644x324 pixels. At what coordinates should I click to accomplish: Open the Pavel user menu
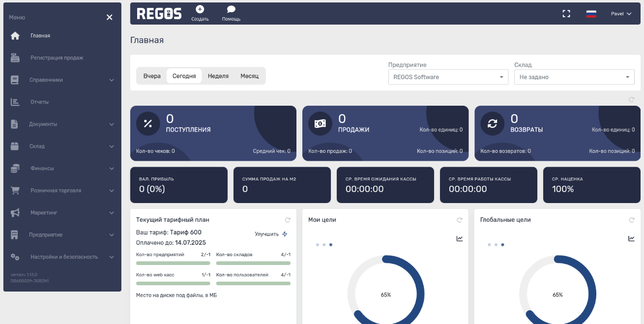click(621, 14)
